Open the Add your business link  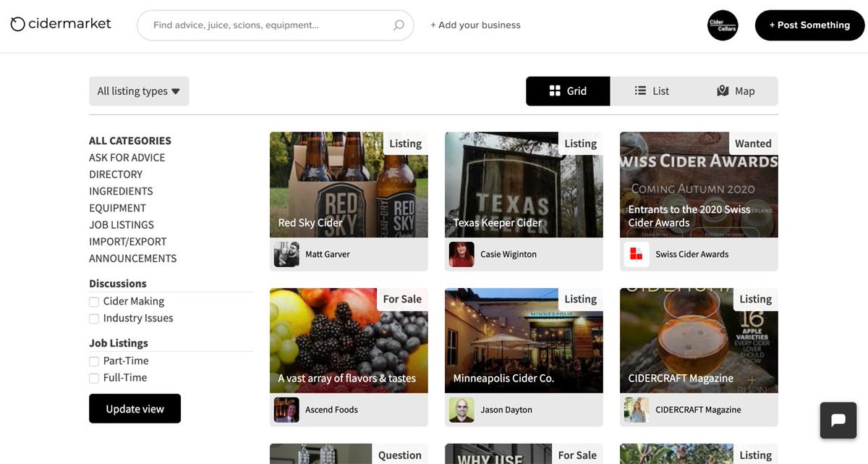[x=475, y=25]
